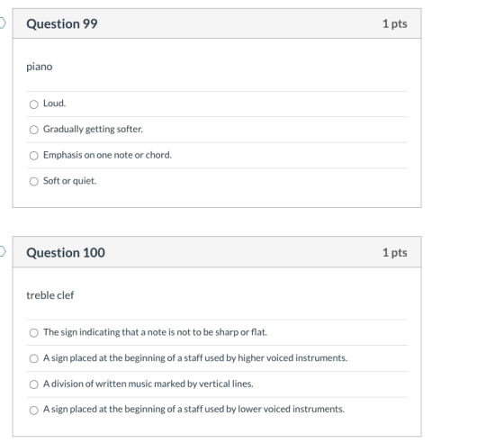Select radio for 'note is not to be sharp or flat'

point(34,333)
